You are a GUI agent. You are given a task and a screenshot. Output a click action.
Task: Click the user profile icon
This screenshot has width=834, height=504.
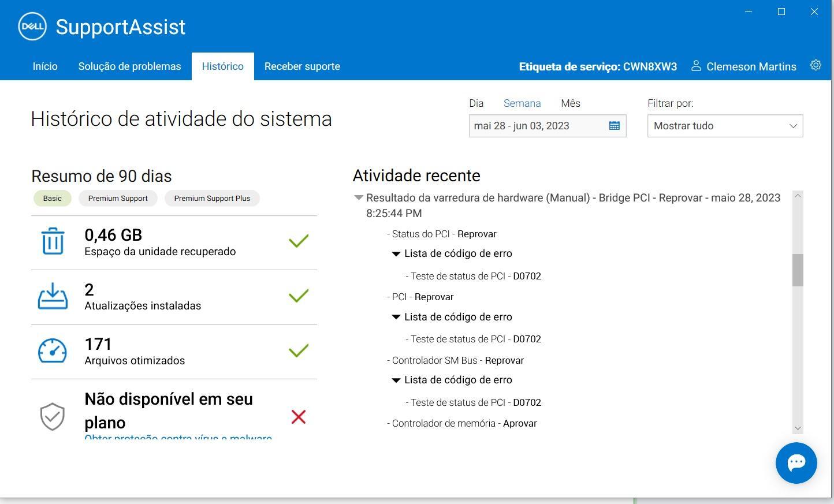click(x=696, y=66)
